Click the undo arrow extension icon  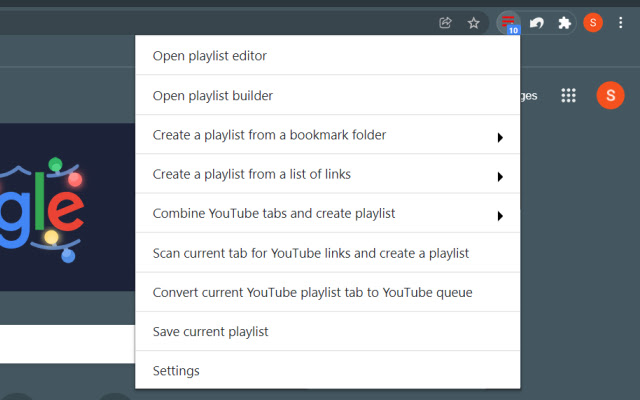pos(536,23)
